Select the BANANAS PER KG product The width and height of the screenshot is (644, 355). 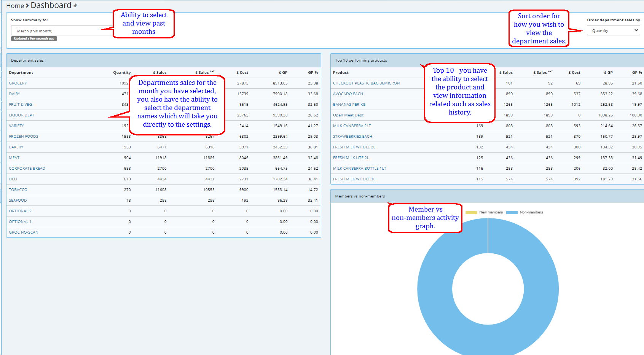(x=349, y=104)
